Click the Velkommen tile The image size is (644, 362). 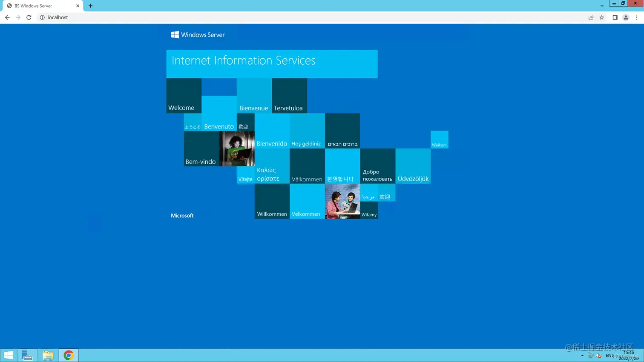[x=307, y=202]
